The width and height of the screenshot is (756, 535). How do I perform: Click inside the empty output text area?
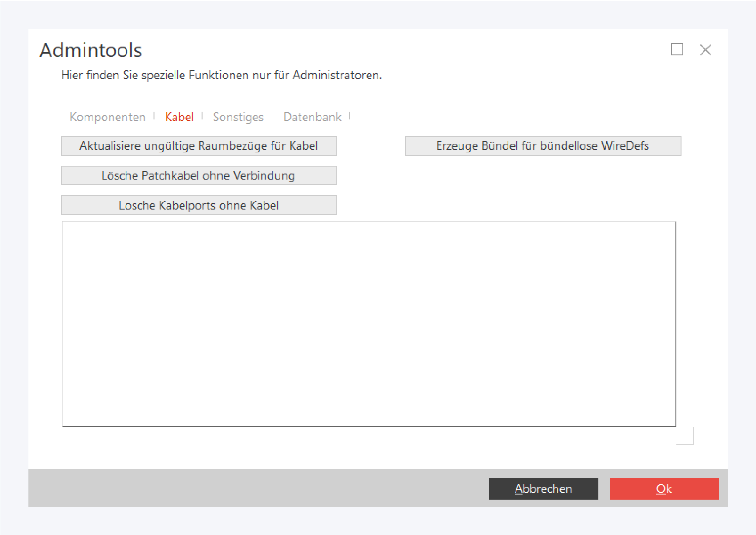(369, 324)
